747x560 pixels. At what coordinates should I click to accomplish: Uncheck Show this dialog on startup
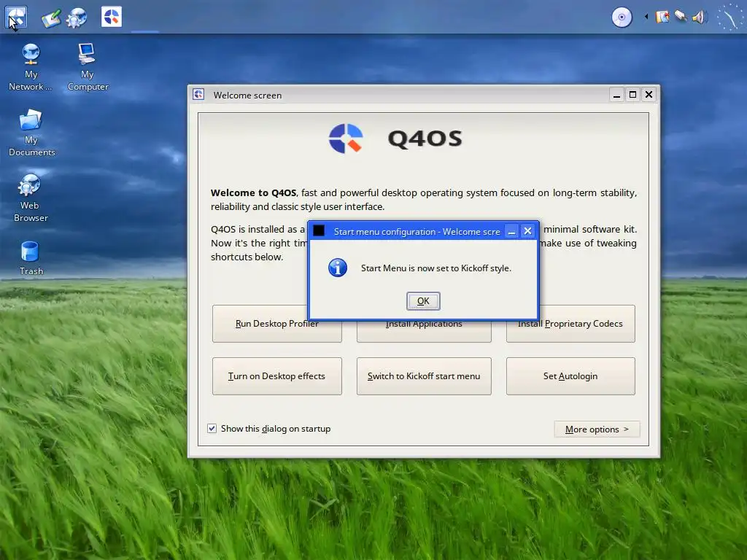click(212, 429)
